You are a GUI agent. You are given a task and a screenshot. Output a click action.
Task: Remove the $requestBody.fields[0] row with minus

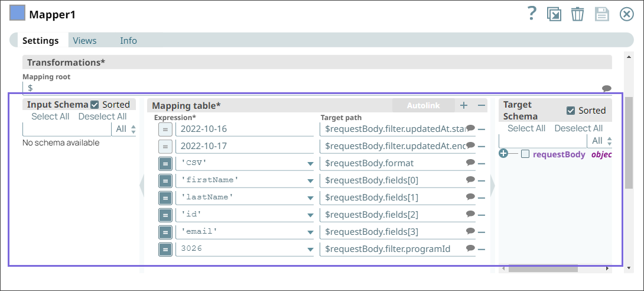coord(482,180)
